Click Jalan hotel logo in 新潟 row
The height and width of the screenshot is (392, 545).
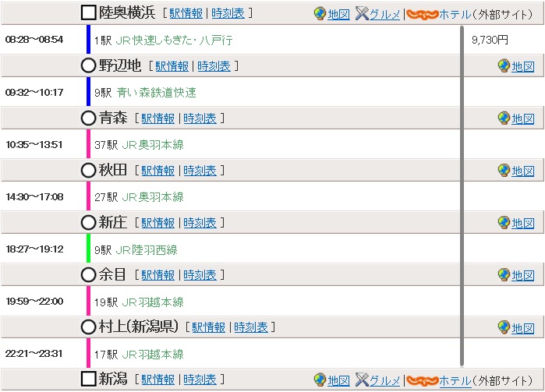(x=422, y=380)
